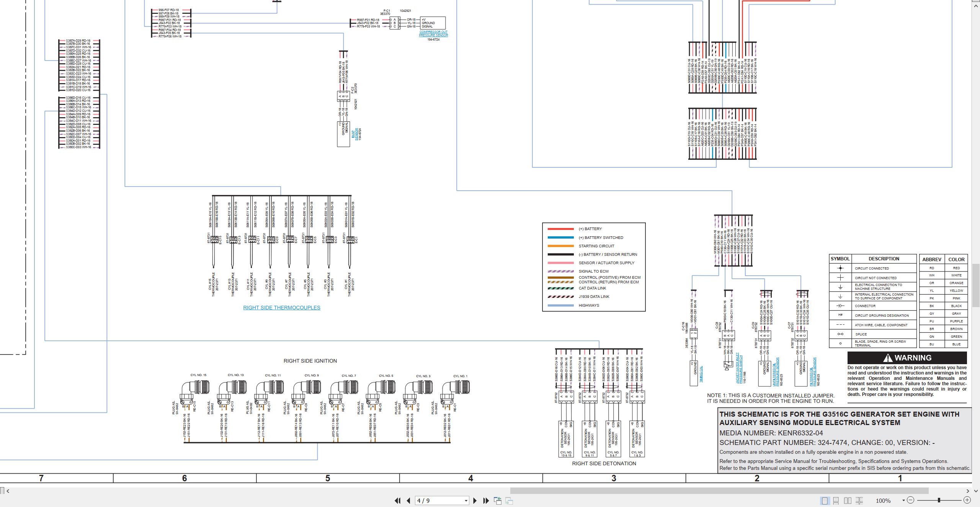
Task: Open the COMPRESSOR OUT PRESSURE SENSOR link
Action: [x=433, y=34]
